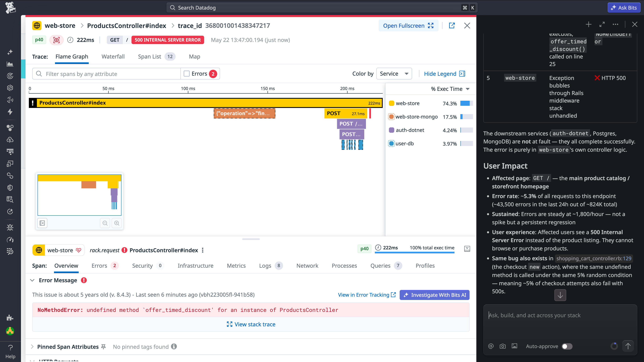This screenshot has width=644, height=362.
Task: Click Hide Legend link
Action: (x=444, y=74)
